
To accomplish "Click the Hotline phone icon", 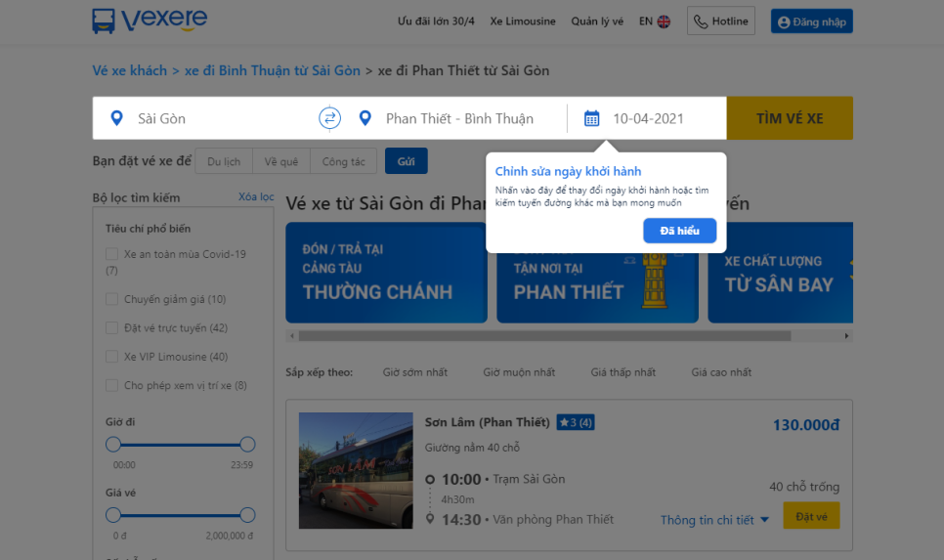I will [x=700, y=22].
